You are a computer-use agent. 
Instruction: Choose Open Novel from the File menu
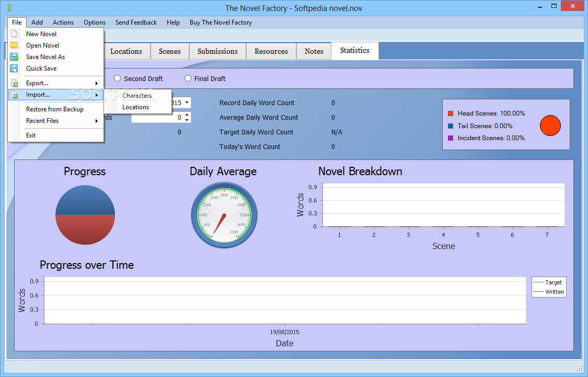(56, 45)
